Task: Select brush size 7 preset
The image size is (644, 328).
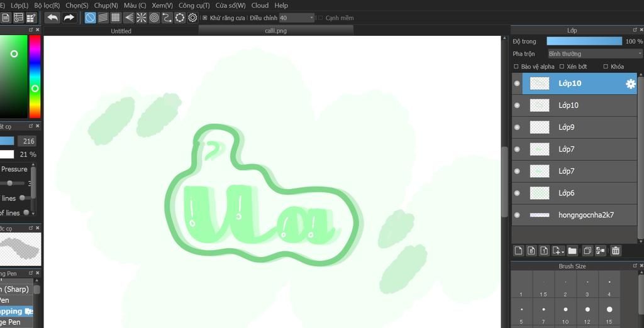Action: click(543, 313)
